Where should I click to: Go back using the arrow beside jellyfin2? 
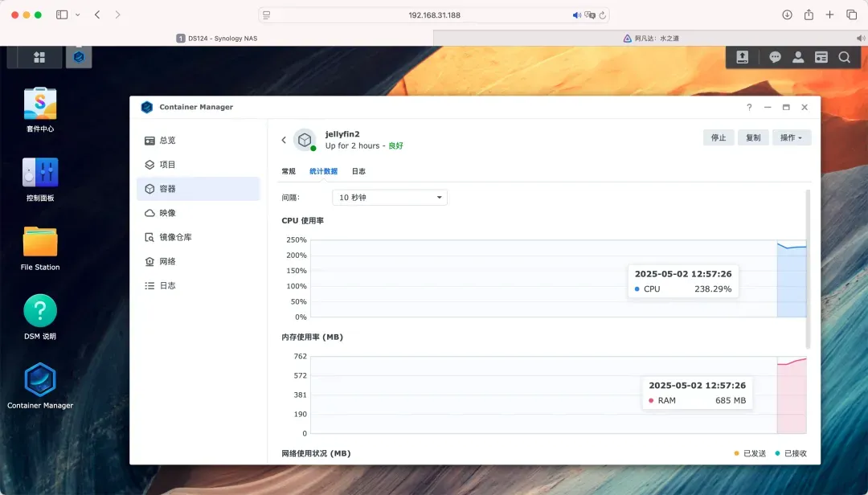pyautogui.click(x=284, y=140)
